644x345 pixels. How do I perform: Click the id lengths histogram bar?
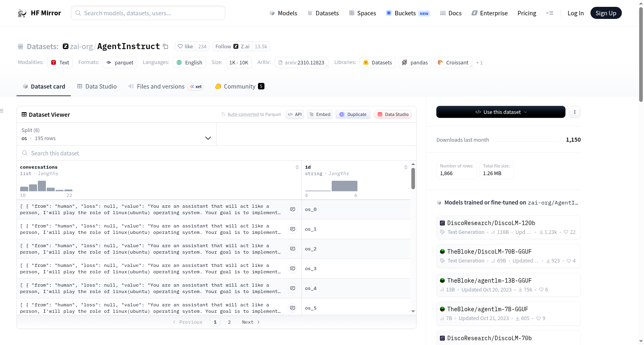(345, 186)
